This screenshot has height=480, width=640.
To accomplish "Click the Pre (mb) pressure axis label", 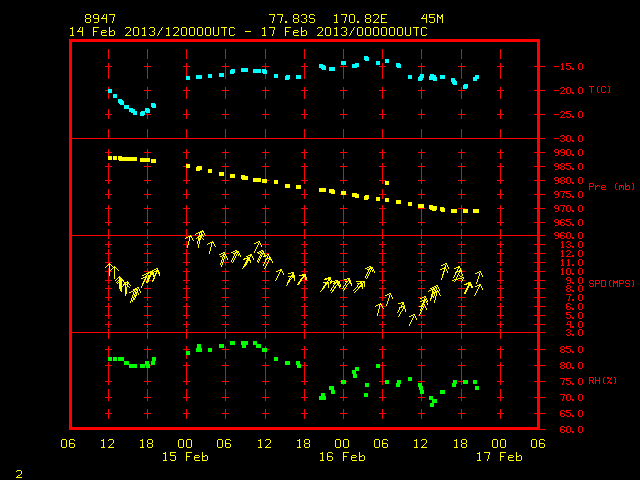I will (611, 187).
